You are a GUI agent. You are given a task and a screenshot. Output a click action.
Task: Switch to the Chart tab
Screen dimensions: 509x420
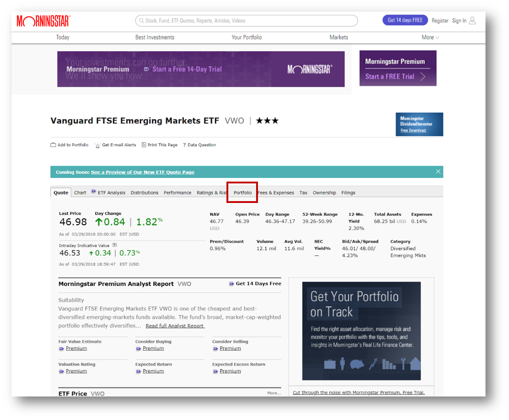[x=80, y=193]
